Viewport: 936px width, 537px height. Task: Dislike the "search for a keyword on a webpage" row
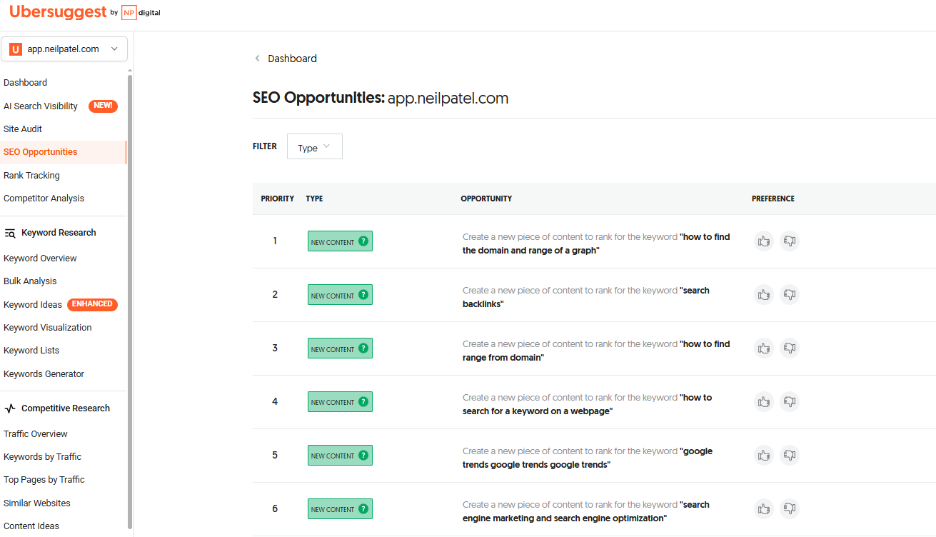pos(790,402)
